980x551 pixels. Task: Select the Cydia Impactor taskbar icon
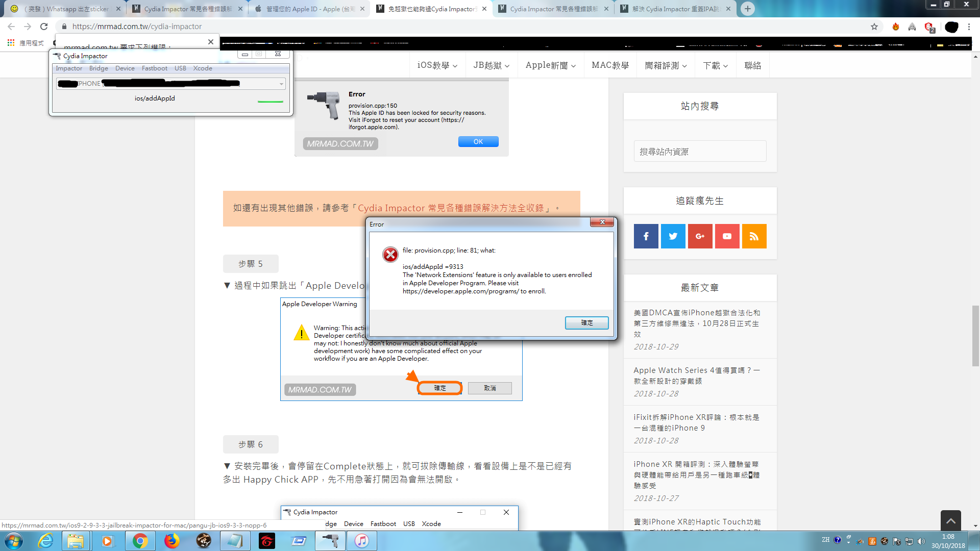[330, 541]
